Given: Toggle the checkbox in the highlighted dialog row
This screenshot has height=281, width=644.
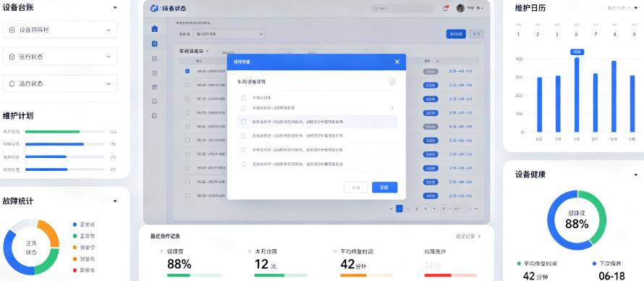Looking at the screenshot, I should pos(243,122).
